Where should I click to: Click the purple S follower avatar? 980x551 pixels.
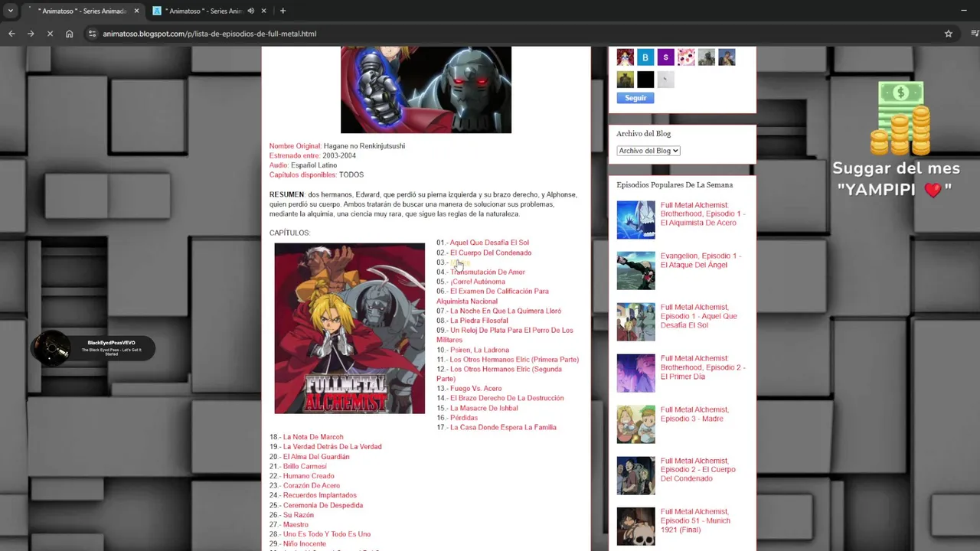pos(665,57)
